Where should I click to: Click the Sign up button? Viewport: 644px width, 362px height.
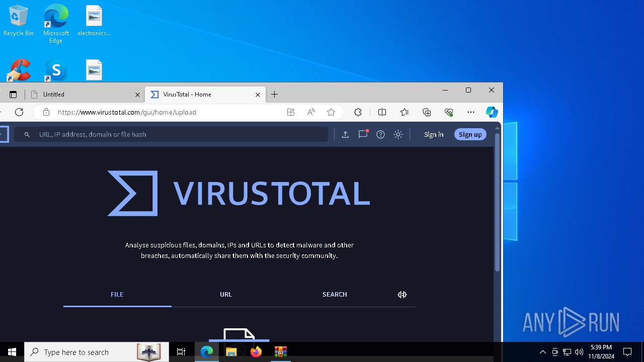(470, 134)
